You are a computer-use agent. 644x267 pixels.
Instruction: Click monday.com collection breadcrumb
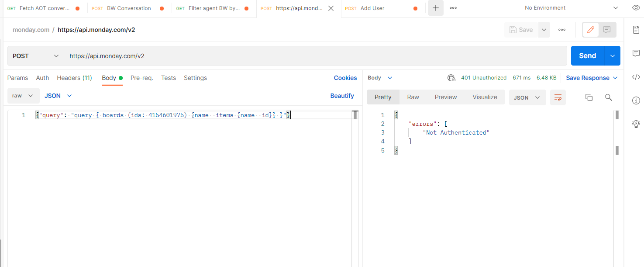point(31,30)
